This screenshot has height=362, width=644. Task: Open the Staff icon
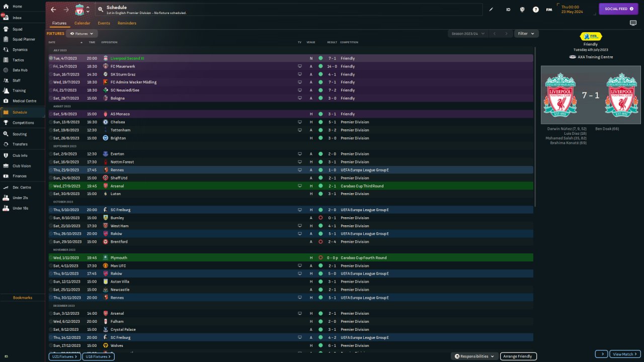(6, 80)
